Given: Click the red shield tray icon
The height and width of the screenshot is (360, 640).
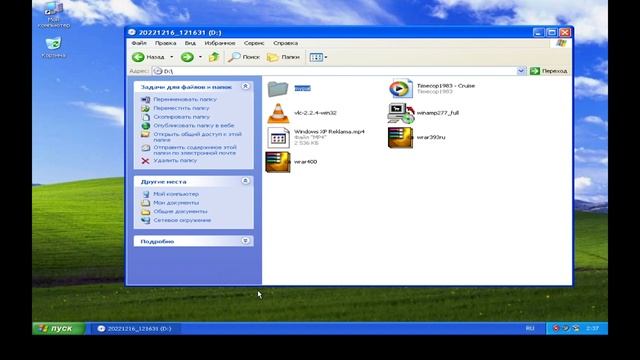Looking at the screenshot, I should coord(556,328).
